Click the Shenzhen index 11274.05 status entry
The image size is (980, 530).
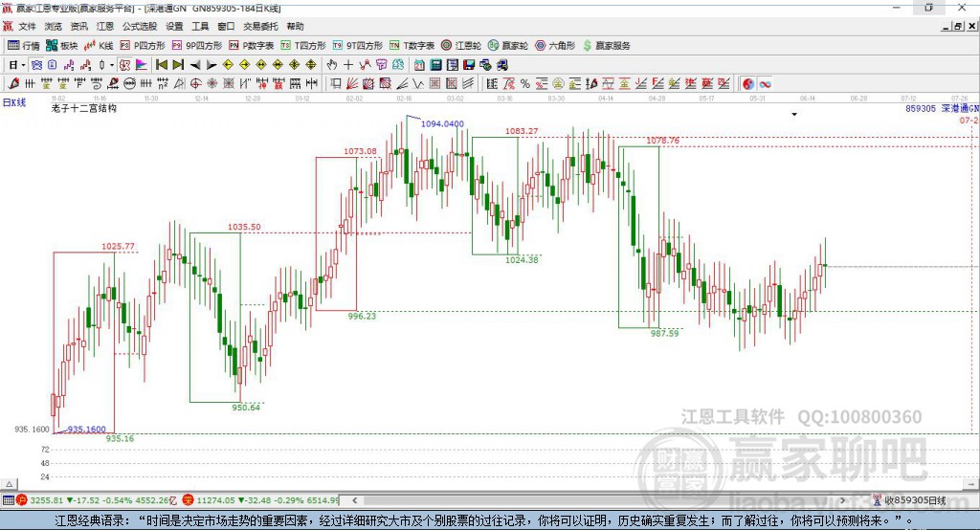click(260, 500)
